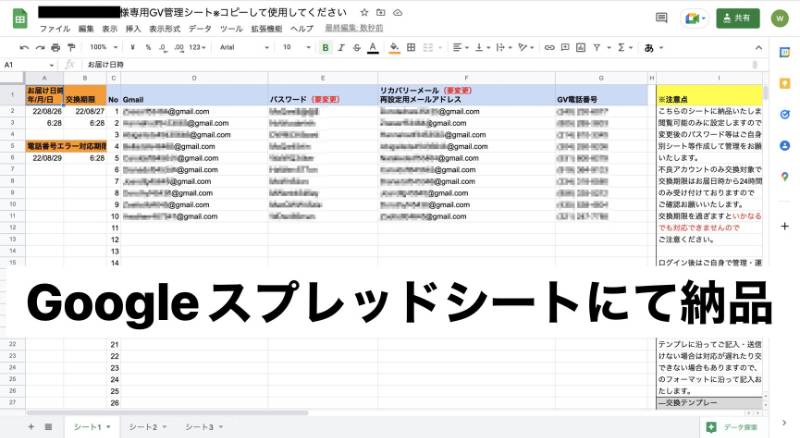
Task: Open Contacts side panel
Action: coord(785,145)
